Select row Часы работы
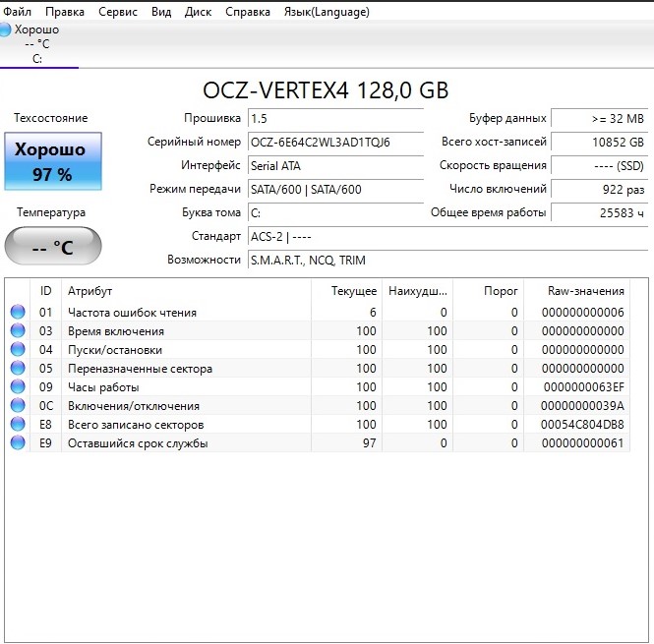The image size is (654, 644). click(x=319, y=386)
